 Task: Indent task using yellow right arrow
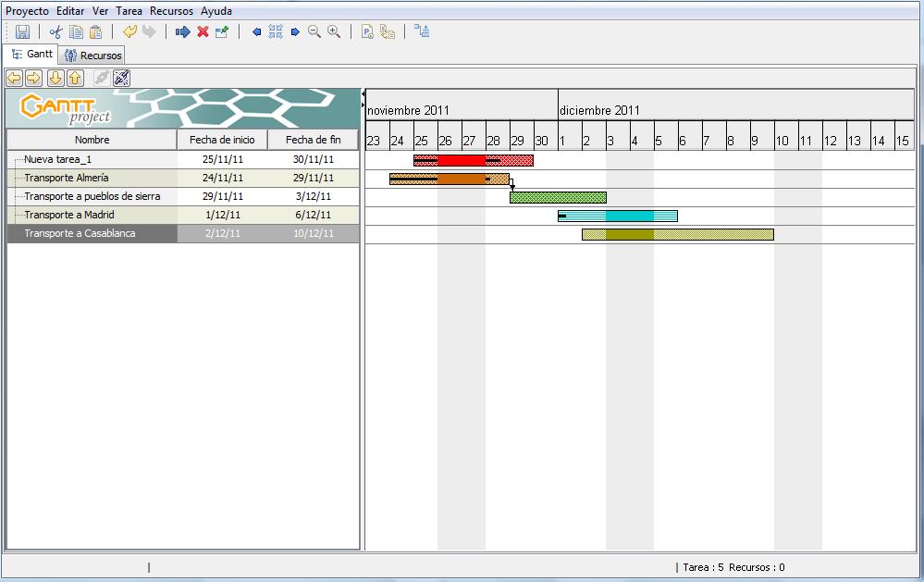(x=34, y=78)
